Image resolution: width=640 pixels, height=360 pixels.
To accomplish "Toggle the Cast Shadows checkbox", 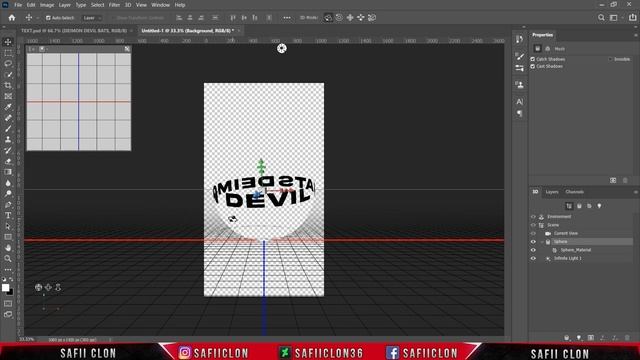I will [x=533, y=66].
